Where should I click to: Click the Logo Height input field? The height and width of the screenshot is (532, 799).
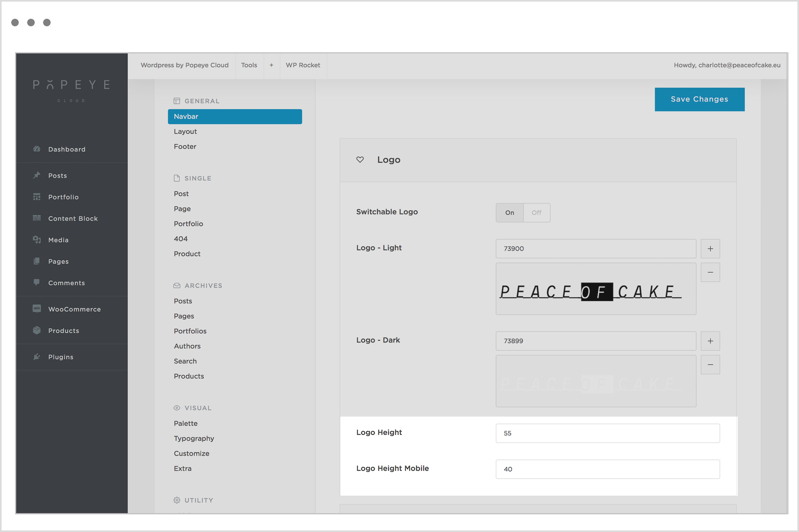608,433
